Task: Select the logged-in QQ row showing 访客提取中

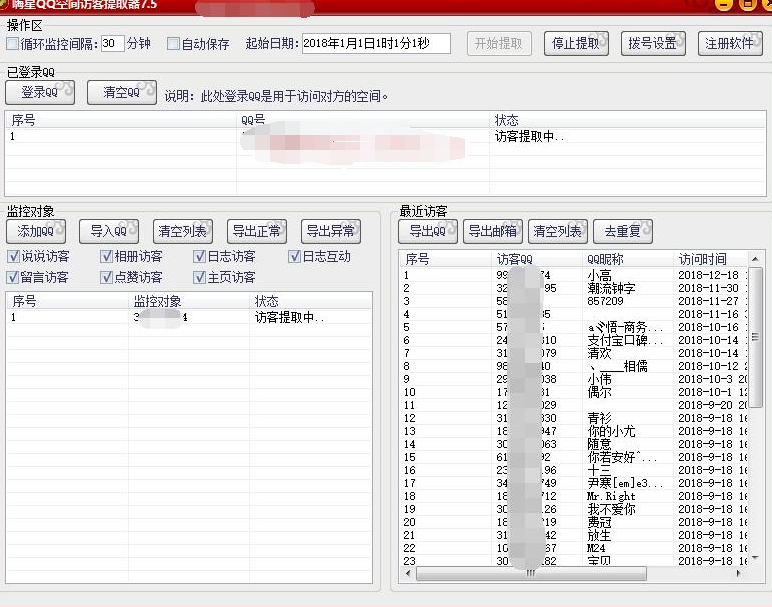Action: (x=385, y=136)
